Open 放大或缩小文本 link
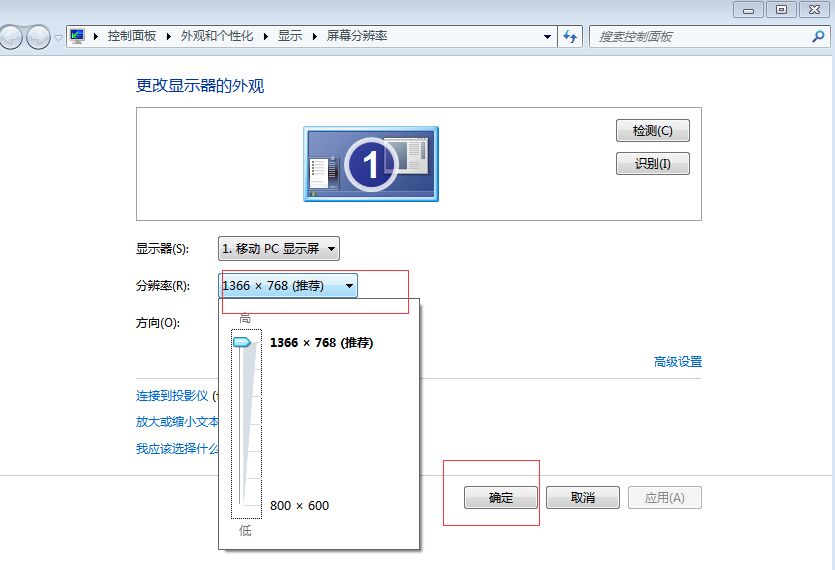 click(x=177, y=422)
